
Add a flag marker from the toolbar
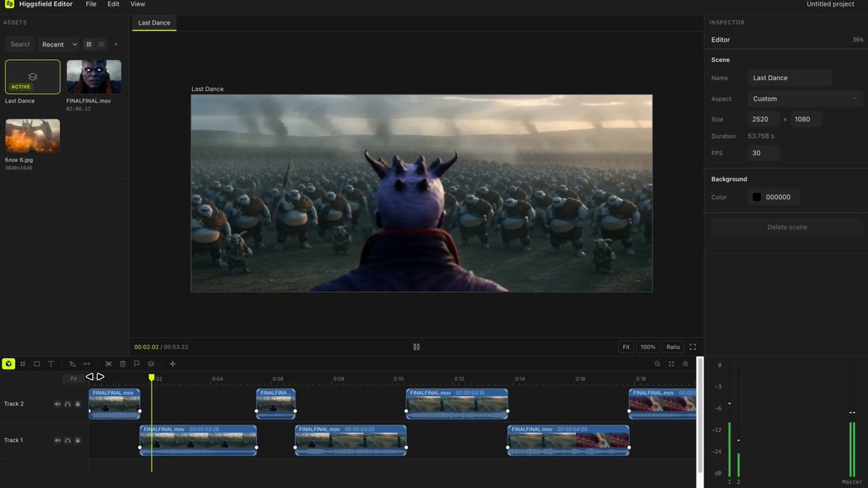click(x=137, y=364)
